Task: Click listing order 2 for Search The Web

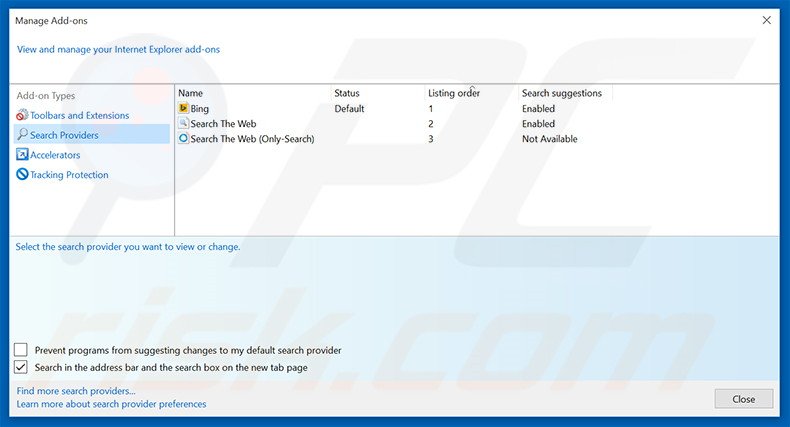Action: (x=431, y=123)
